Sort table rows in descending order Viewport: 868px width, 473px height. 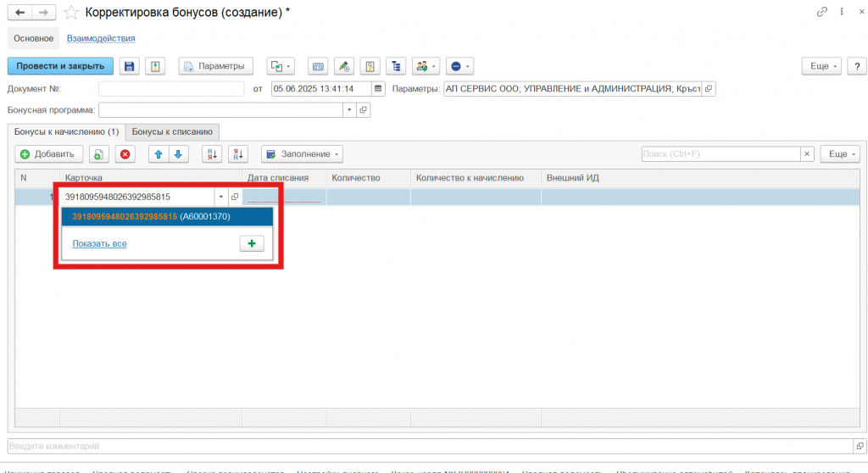[x=239, y=154]
